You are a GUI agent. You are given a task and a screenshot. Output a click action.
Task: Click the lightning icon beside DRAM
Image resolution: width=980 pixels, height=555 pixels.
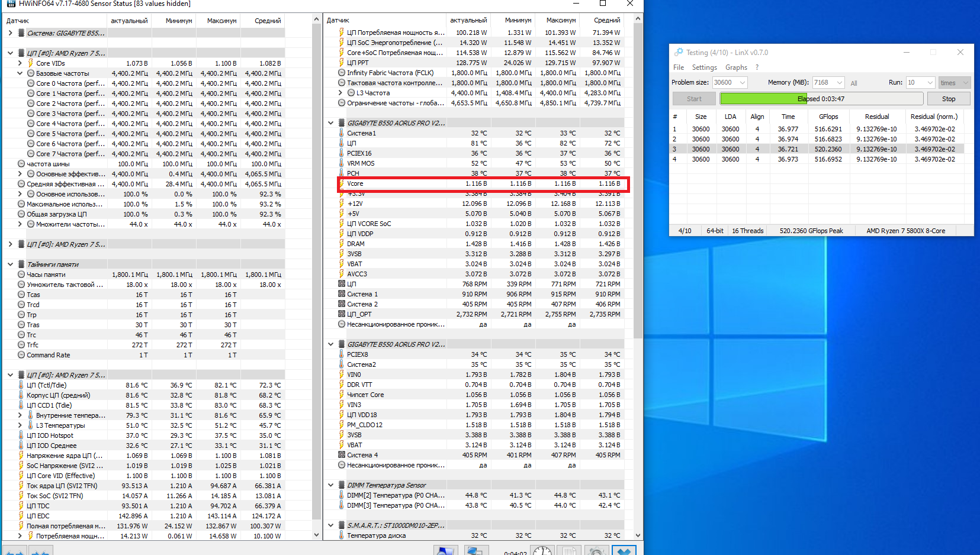click(342, 244)
